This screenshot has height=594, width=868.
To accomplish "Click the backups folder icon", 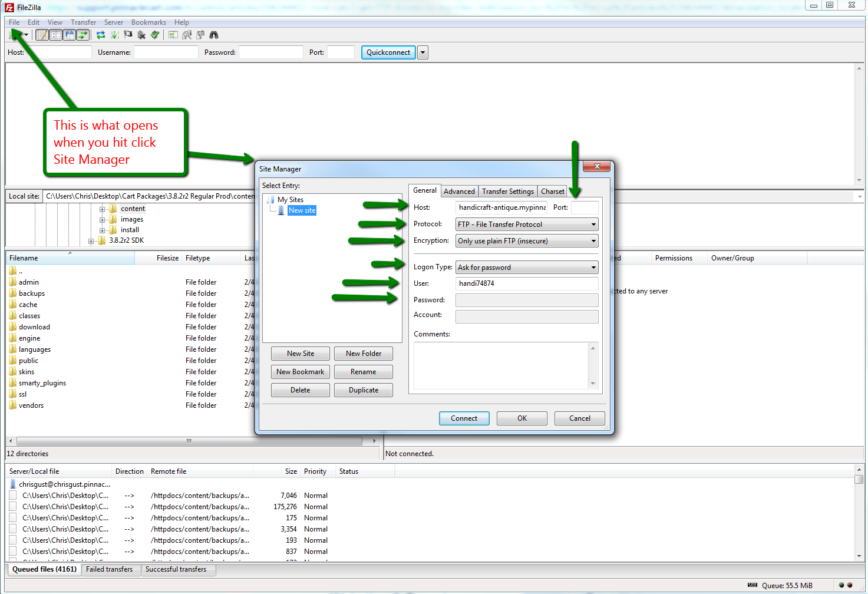I will [x=13, y=293].
